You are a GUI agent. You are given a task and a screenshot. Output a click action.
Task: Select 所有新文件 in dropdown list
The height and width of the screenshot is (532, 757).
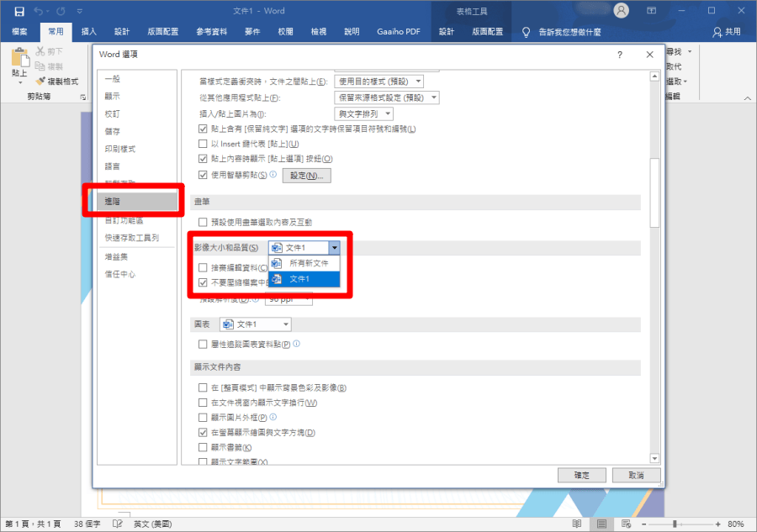point(304,263)
